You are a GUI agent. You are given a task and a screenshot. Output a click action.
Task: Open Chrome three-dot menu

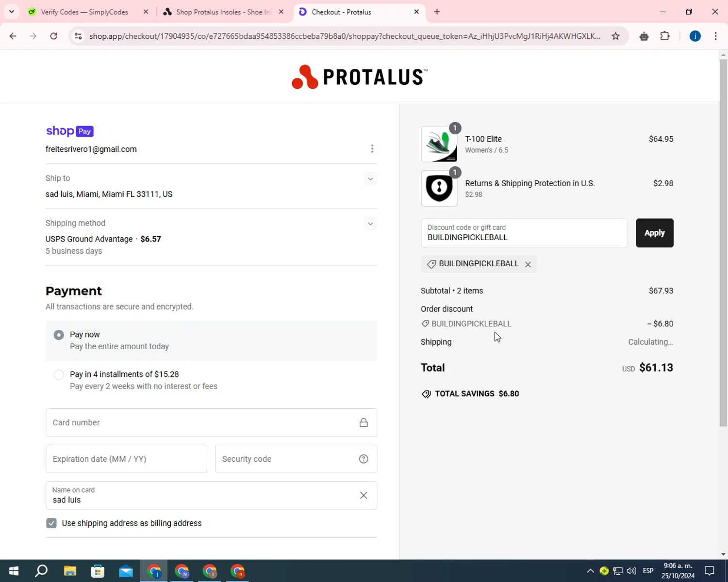pyautogui.click(x=715, y=36)
